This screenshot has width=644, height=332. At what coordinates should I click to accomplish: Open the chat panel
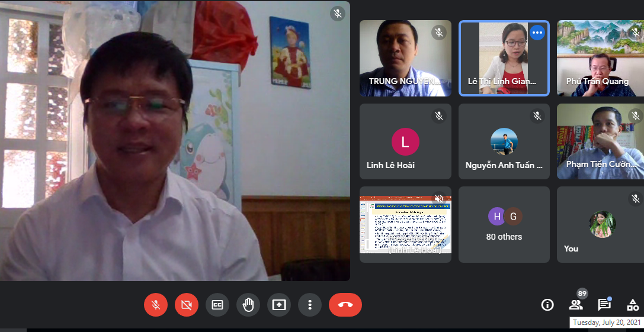(x=604, y=305)
